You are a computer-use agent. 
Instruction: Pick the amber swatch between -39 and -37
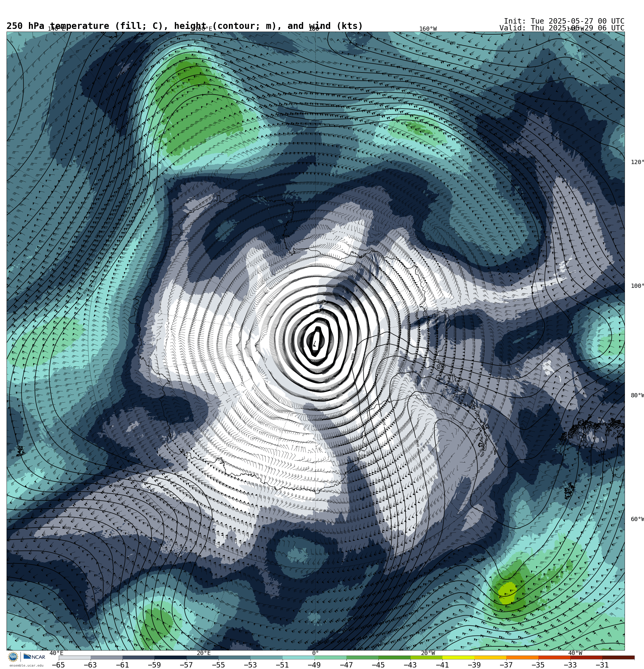490,657
